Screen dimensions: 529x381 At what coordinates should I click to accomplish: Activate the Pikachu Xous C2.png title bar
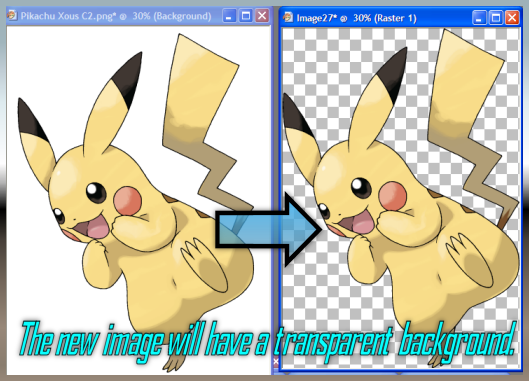tap(138, 16)
